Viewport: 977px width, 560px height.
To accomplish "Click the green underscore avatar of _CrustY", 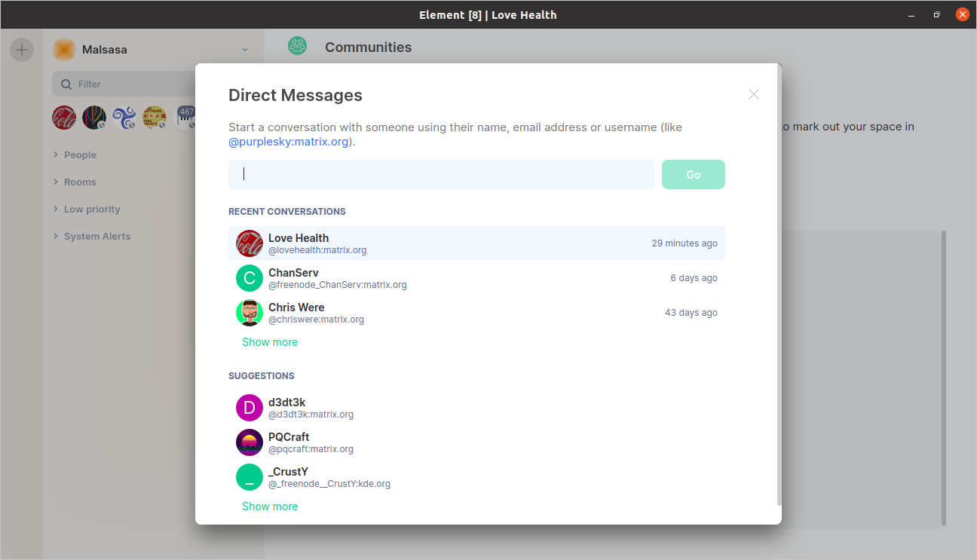I will tap(250, 477).
